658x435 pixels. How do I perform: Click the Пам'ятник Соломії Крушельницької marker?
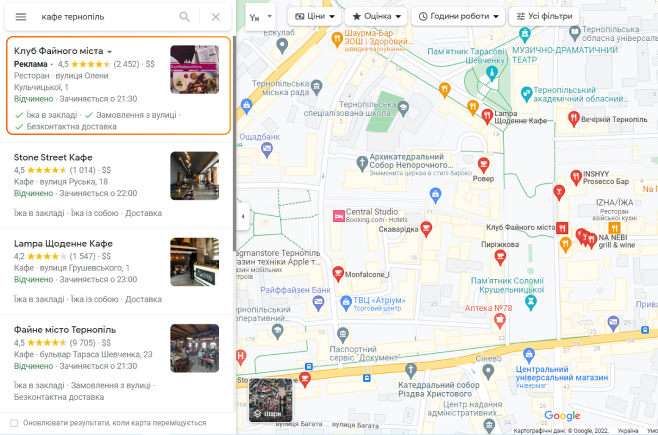[x=531, y=302]
